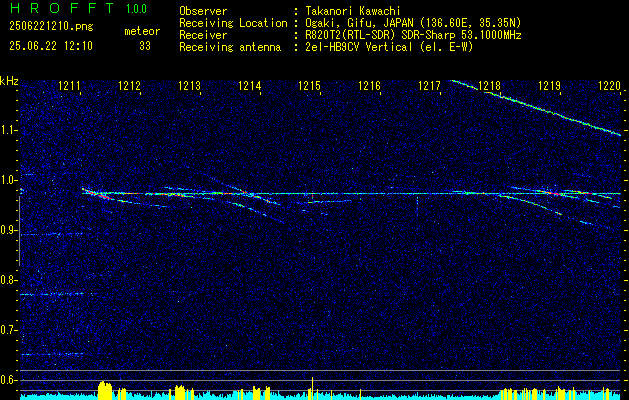
Task: Click the 2506221210.png file name
Action: coord(51,27)
